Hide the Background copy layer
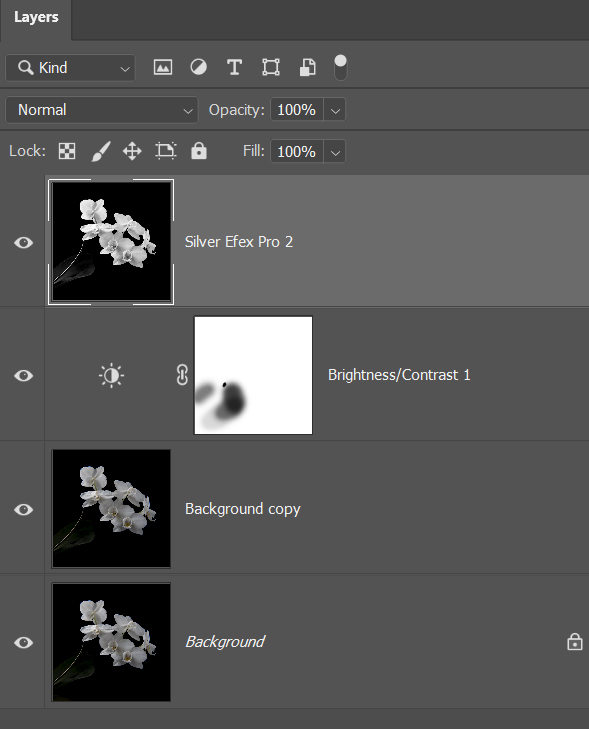The height and width of the screenshot is (729, 589). pyautogui.click(x=23, y=509)
